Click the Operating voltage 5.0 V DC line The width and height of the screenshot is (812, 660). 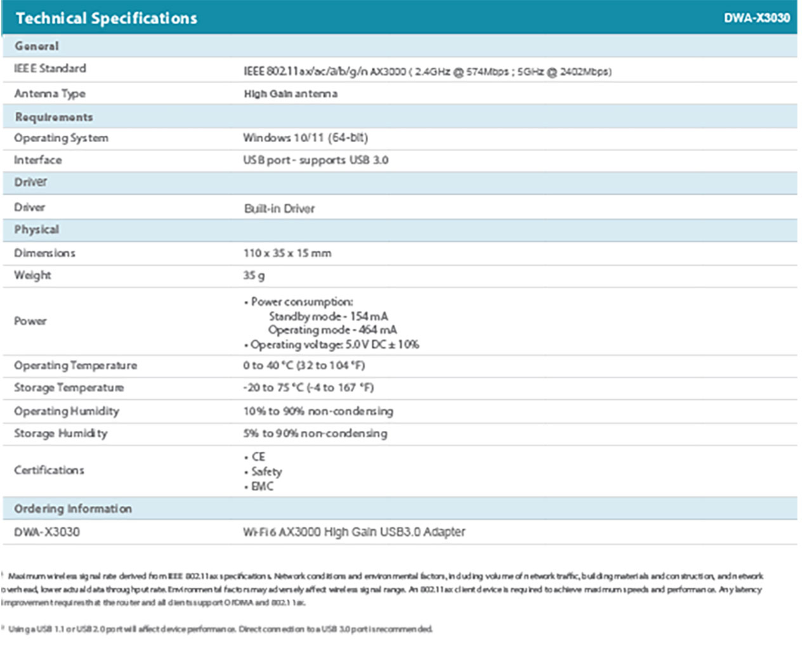[332, 345]
